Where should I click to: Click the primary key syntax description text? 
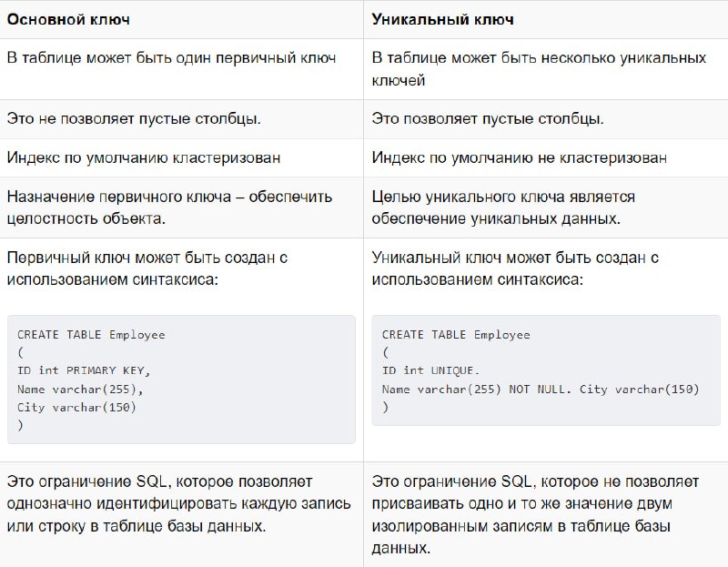[147, 268]
